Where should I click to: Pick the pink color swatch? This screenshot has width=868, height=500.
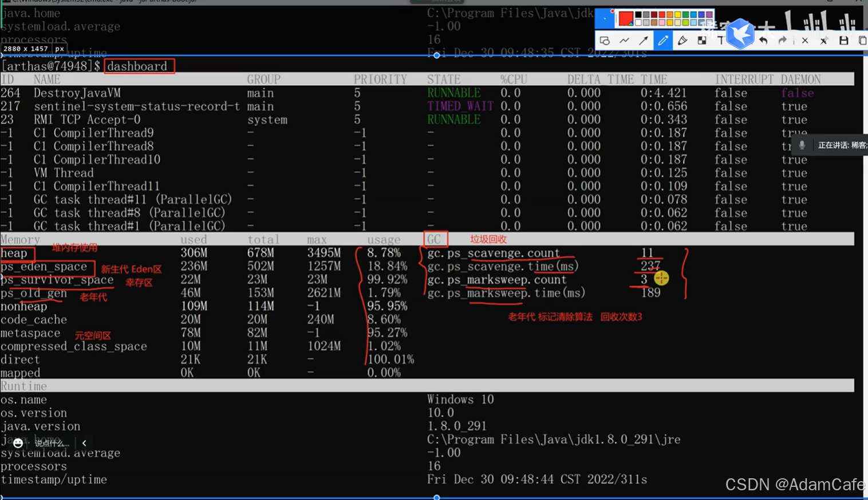coord(662,22)
